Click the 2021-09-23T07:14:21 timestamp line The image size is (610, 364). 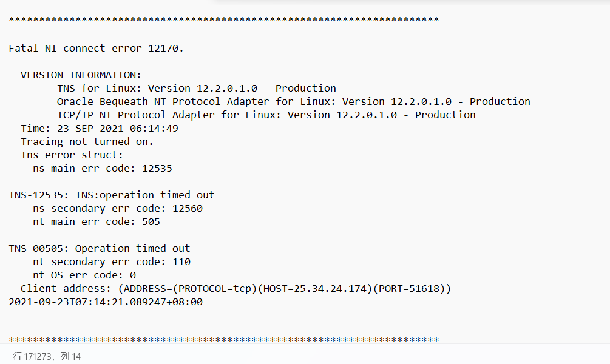[106, 302]
